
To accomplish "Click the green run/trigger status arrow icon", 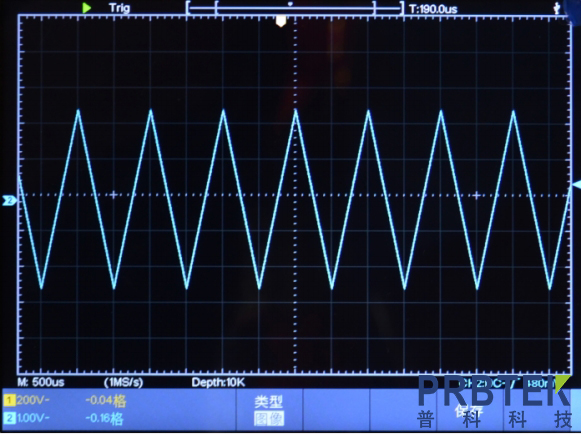I will tap(87, 7).
